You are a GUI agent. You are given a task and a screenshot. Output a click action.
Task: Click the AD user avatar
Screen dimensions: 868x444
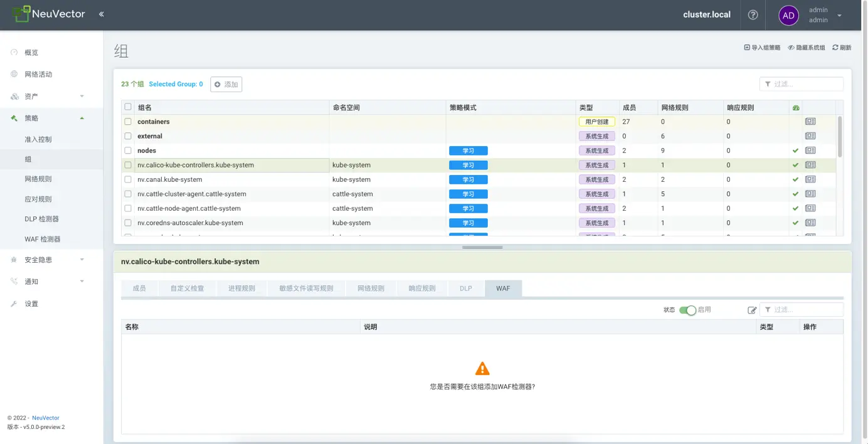(x=788, y=15)
